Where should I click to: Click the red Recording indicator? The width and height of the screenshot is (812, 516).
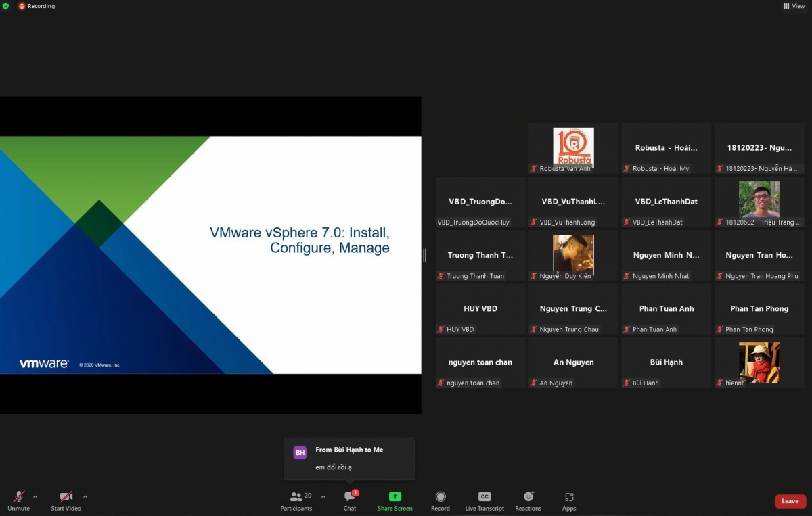tap(37, 6)
